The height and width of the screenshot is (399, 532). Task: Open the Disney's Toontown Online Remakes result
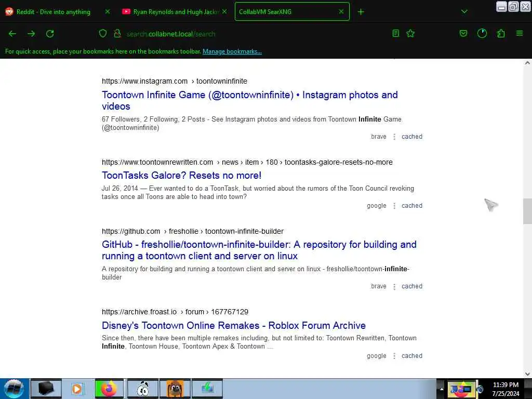click(234, 325)
